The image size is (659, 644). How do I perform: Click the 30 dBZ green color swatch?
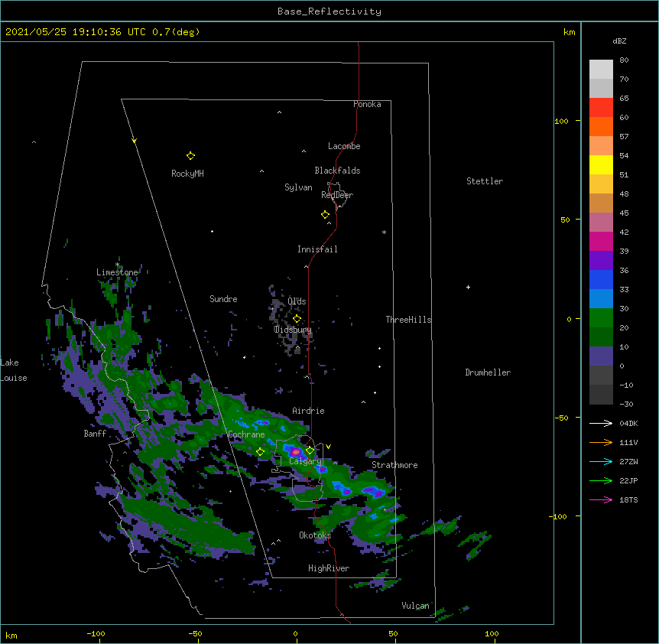point(601,318)
